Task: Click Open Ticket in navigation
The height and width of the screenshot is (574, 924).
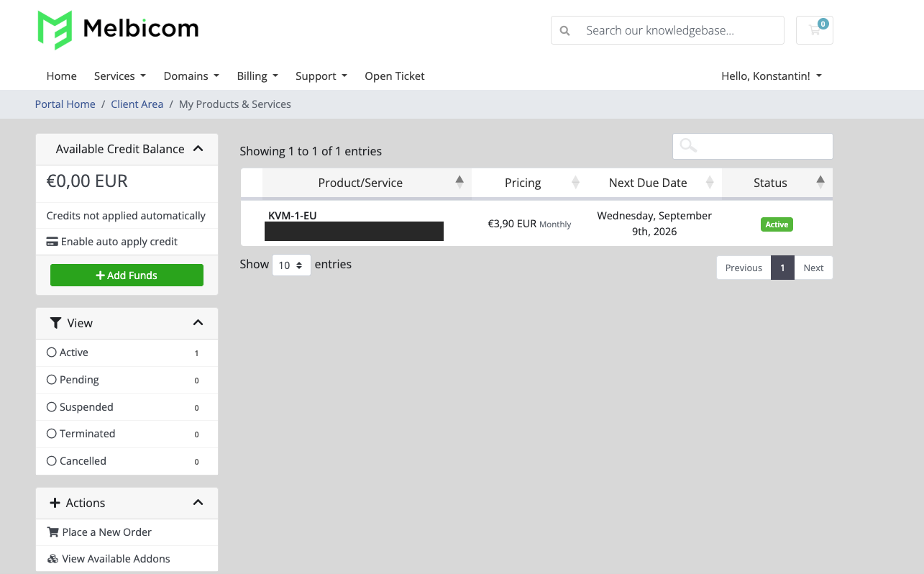Action: pyautogui.click(x=395, y=76)
